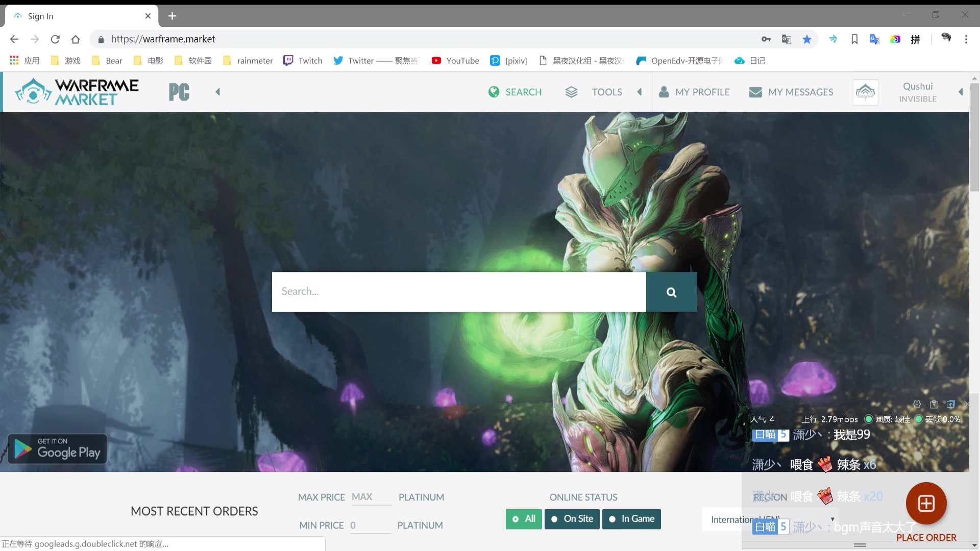The image size is (980, 551).
Task: Open the 游戏 bookmark folder
Action: [x=66, y=61]
